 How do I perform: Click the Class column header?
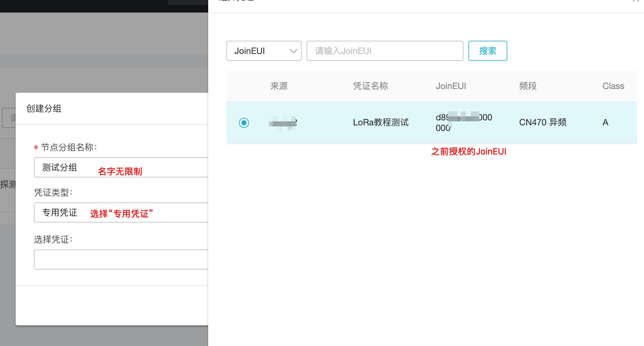[x=613, y=86]
